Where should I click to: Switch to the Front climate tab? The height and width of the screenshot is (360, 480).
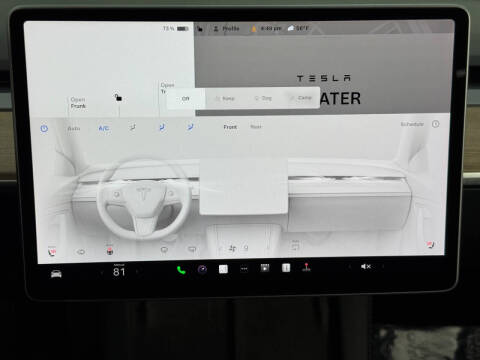click(x=230, y=127)
